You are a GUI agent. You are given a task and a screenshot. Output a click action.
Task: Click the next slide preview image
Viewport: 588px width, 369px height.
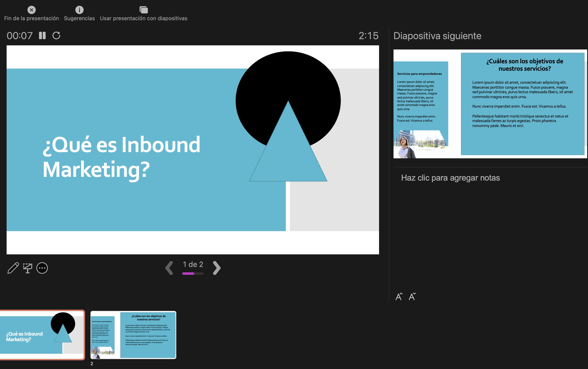[490, 104]
